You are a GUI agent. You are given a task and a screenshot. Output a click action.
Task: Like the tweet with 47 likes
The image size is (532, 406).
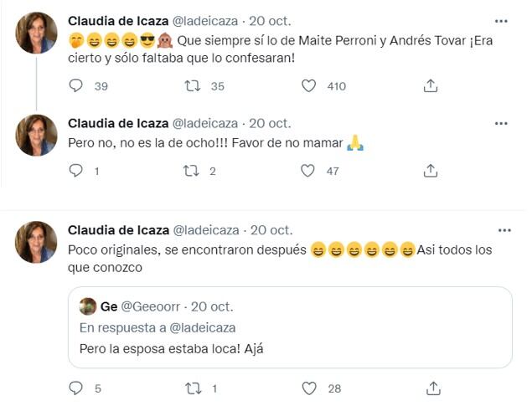tap(308, 171)
